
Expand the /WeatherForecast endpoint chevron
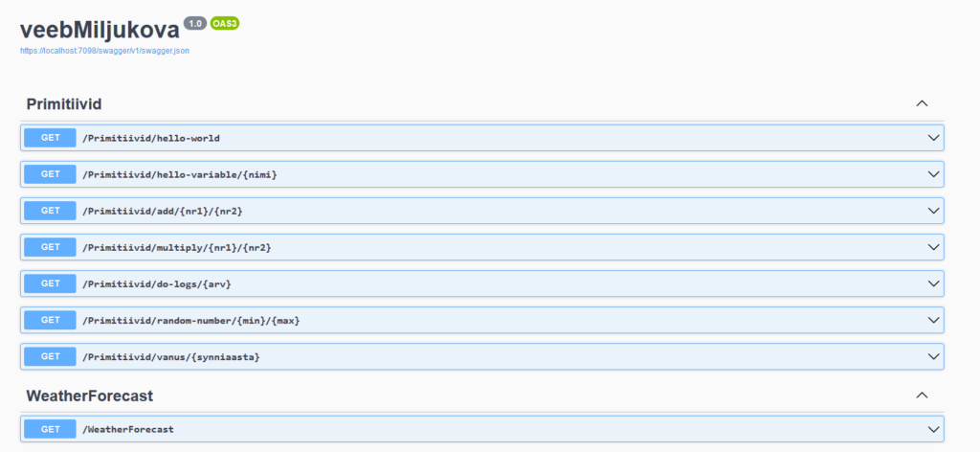tap(934, 429)
